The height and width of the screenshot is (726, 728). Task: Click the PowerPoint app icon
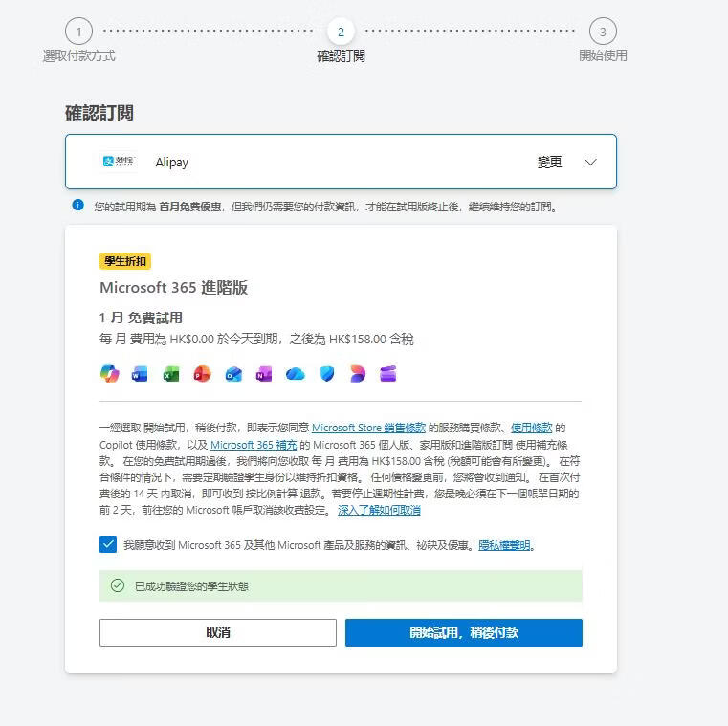coord(202,374)
